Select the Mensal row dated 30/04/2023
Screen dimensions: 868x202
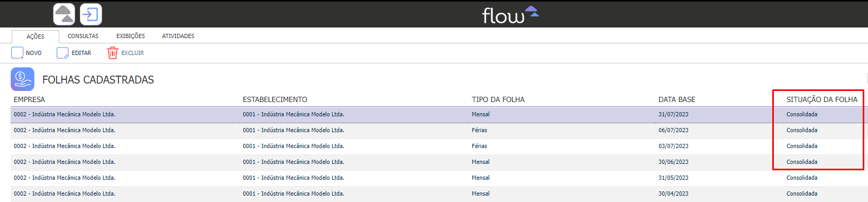[438, 194]
